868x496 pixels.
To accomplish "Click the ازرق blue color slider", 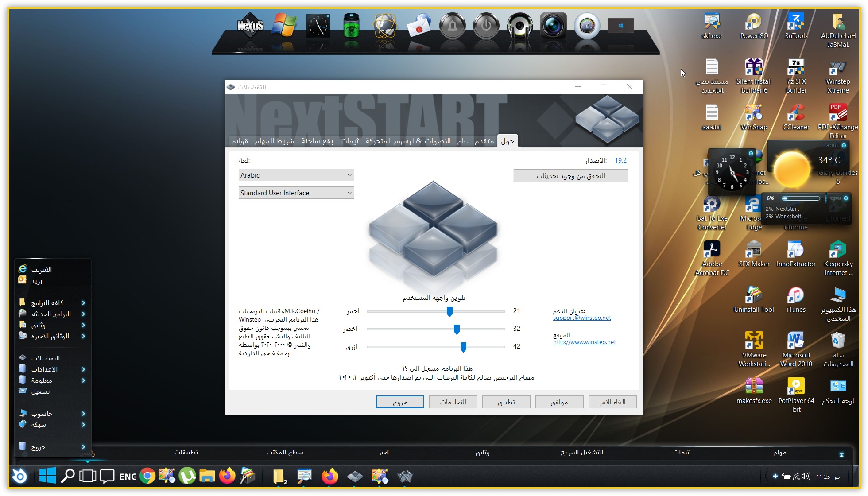I will pos(436,347).
